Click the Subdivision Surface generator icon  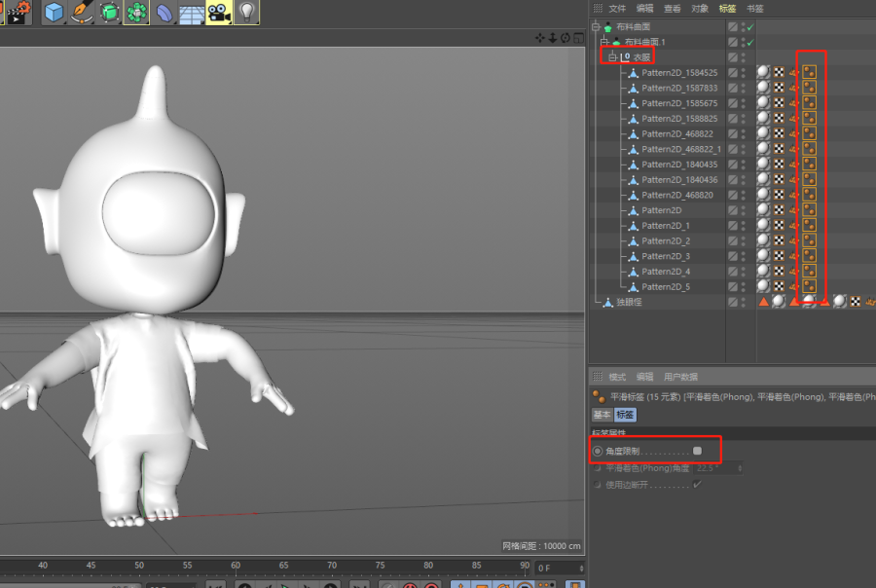coord(110,12)
